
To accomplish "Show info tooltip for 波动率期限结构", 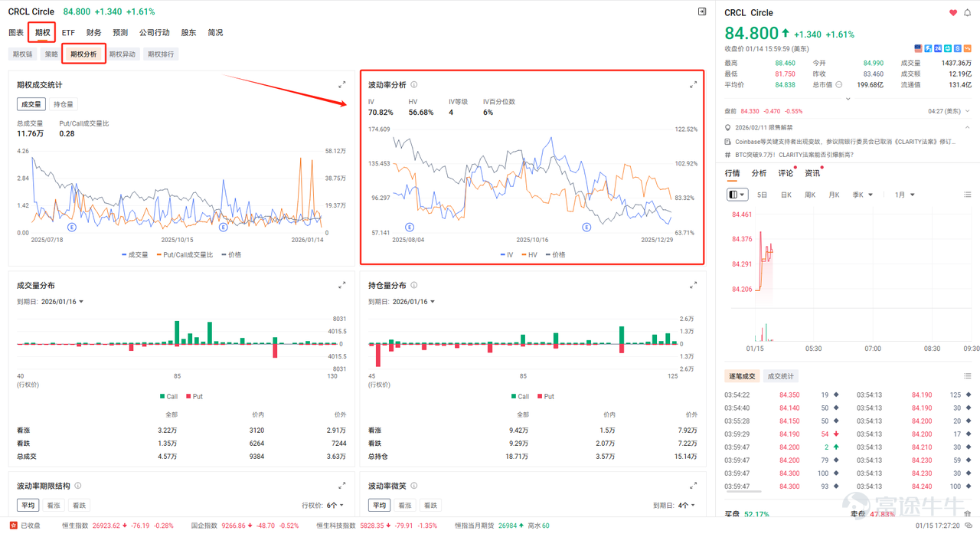I will click(78, 486).
